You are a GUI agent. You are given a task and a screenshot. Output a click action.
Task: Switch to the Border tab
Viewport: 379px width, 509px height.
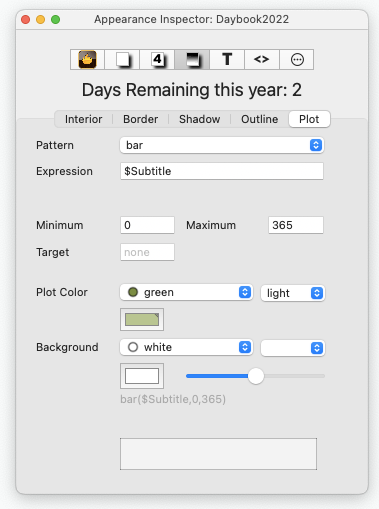coord(141,119)
